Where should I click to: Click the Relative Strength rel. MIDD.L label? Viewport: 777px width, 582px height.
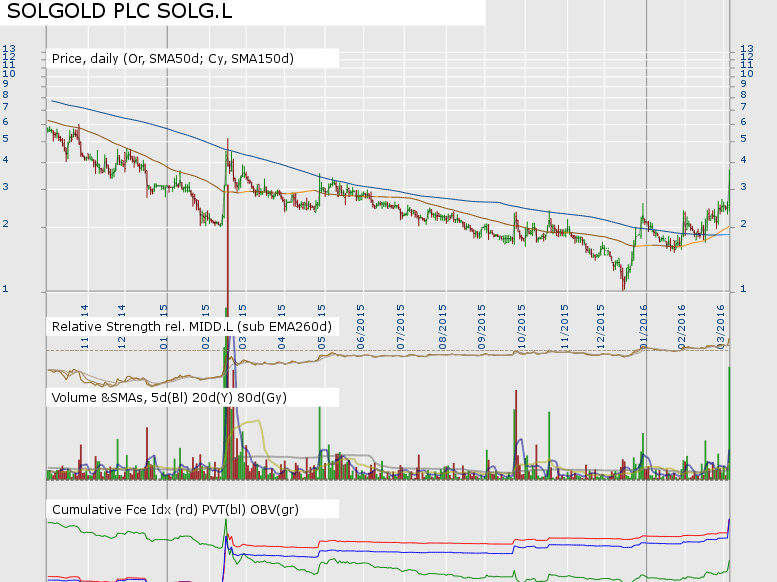coord(192,327)
